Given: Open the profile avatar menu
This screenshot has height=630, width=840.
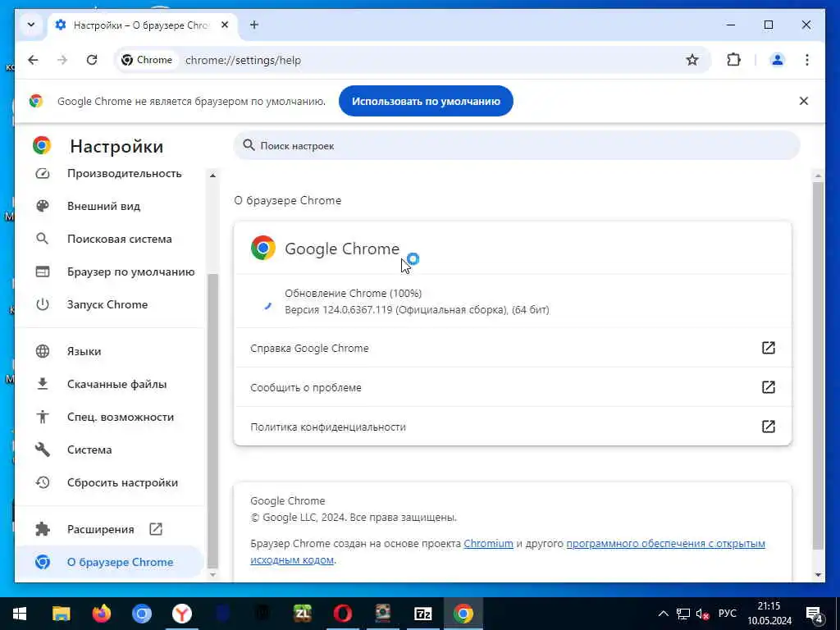Looking at the screenshot, I should click(x=778, y=60).
